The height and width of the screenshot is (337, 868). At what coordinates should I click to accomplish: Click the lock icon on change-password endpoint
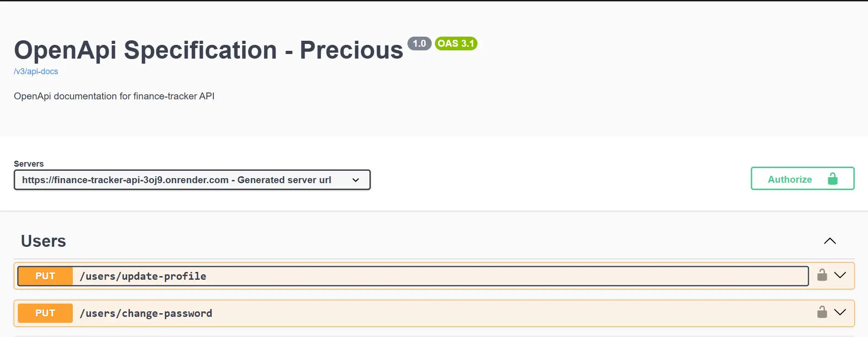tap(822, 312)
